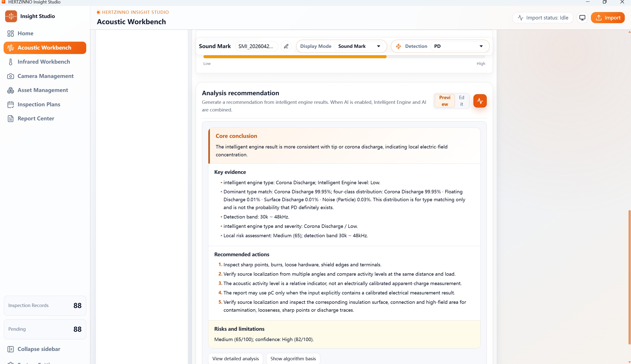Image resolution: width=631 pixels, height=364 pixels.
Task: Minimize the HERTZINNO Insight Studio window
Action: click(x=588, y=2)
